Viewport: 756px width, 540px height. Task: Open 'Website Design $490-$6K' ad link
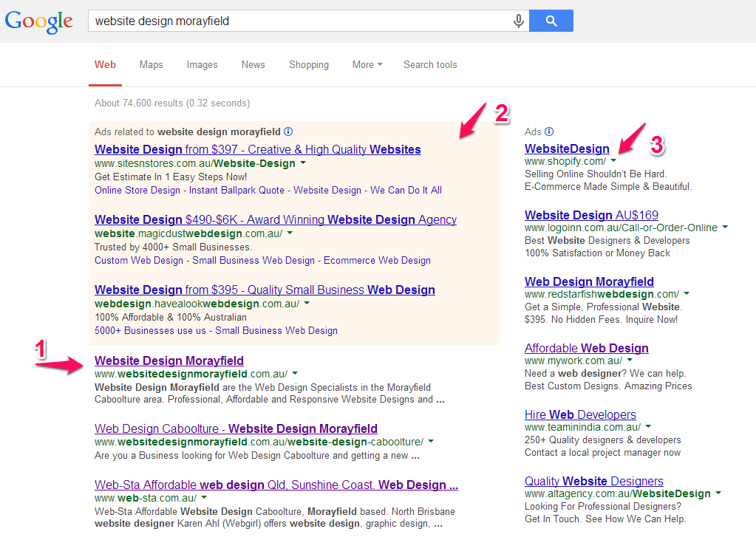(x=276, y=219)
